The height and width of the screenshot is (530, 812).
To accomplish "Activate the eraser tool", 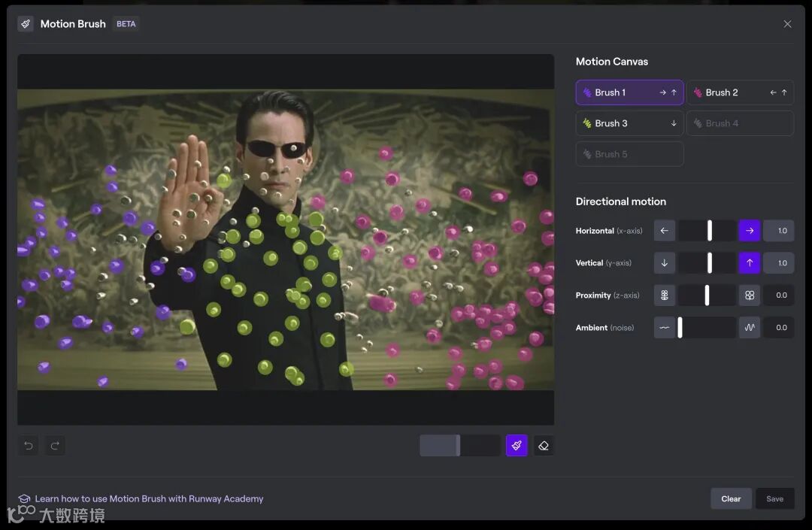I will (x=544, y=446).
